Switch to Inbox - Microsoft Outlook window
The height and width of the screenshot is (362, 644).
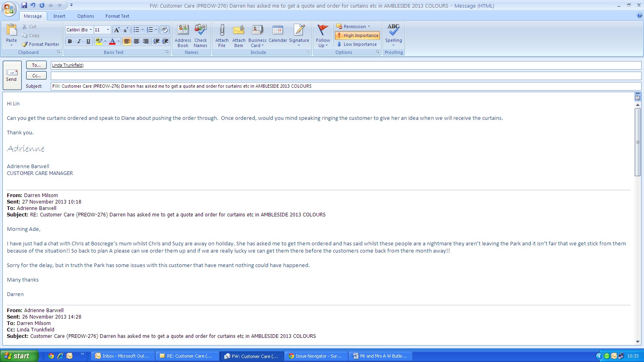pyautogui.click(x=123, y=356)
